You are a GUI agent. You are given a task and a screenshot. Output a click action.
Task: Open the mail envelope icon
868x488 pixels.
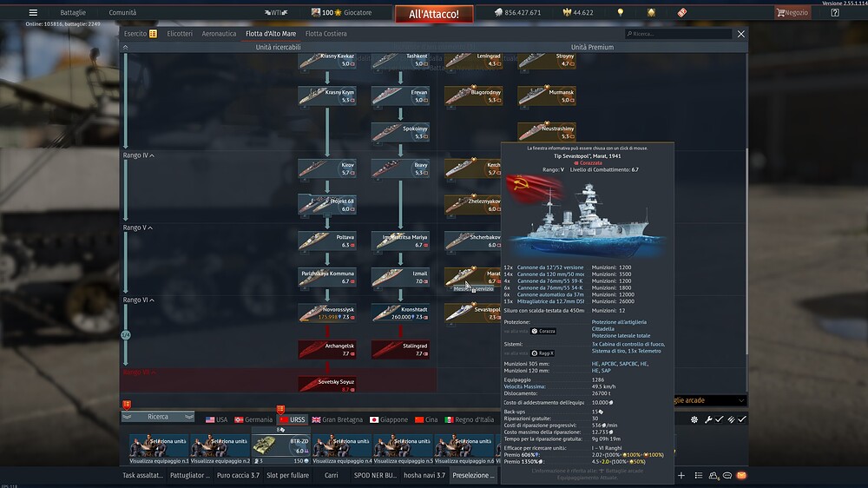coord(741,475)
